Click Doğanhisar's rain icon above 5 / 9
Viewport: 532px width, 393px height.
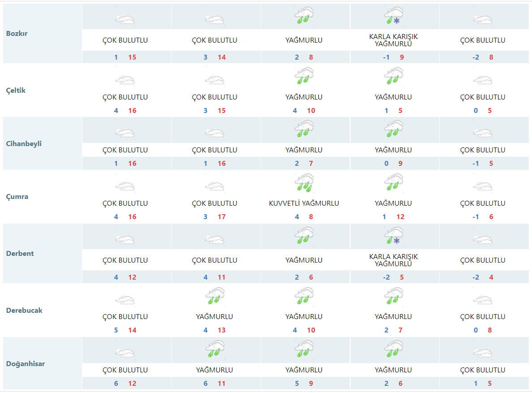pos(304,349)
